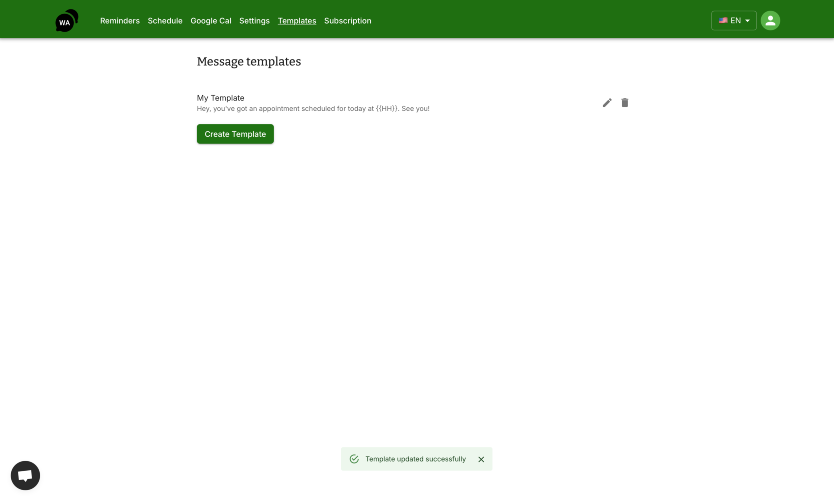Dismiss the success notification with X
Image resolution: width=834 pixels, height=500 pixels.
point(481,459)
